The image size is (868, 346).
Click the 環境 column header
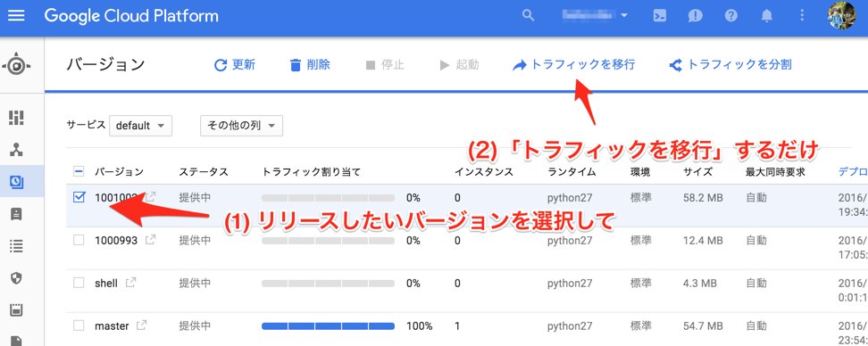tap(640, 172)
